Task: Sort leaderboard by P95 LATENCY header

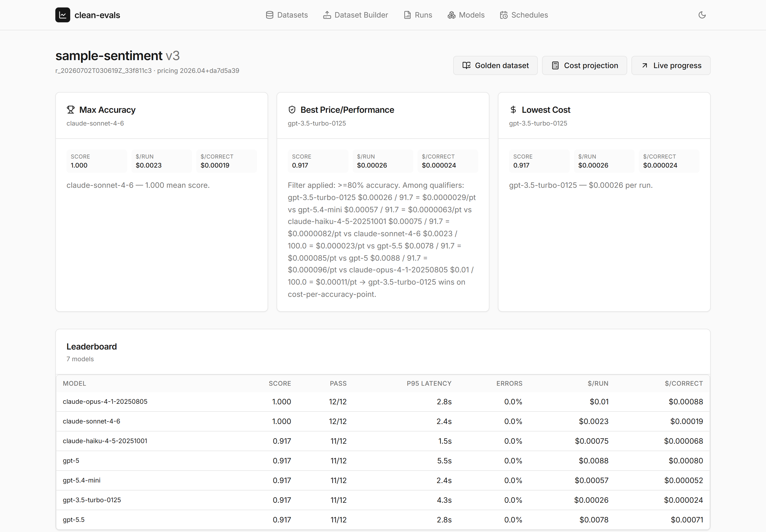Action: pyautogui.click(x=429, y=383)
